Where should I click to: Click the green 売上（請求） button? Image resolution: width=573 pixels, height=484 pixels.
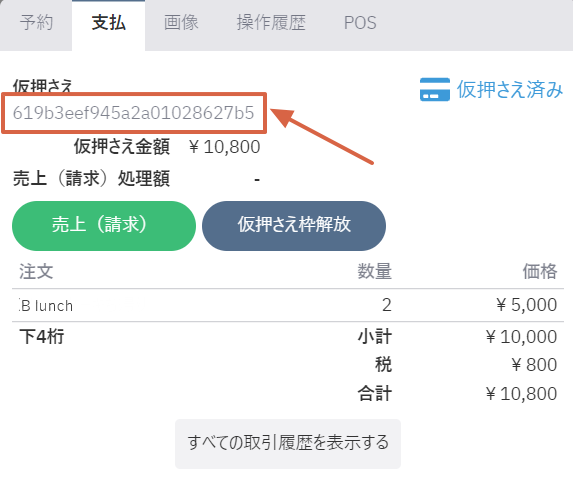click(104, 226)
